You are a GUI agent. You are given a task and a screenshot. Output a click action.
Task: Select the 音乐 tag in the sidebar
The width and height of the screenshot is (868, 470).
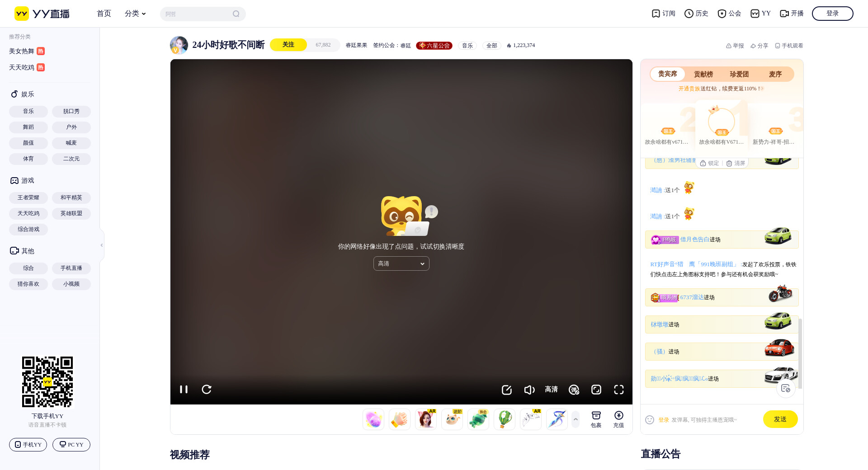[x=28, y=111]
